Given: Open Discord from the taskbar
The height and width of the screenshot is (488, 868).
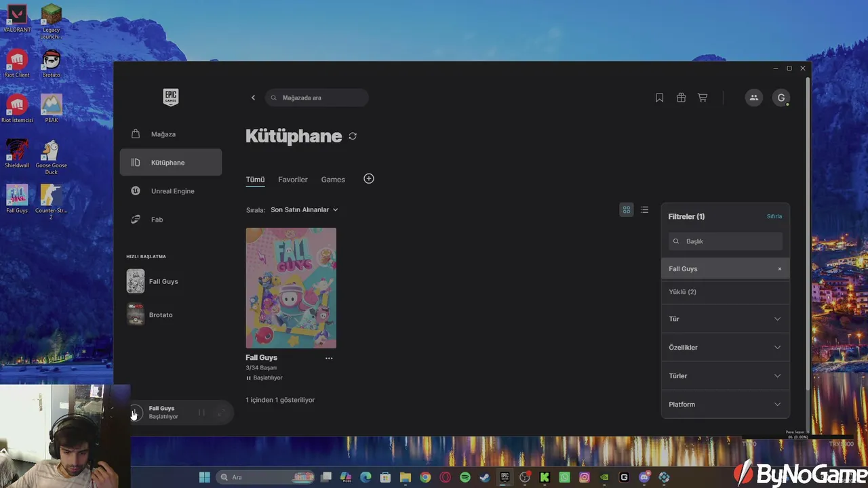Looking at the screenshot, I should (x=644, y=477).
